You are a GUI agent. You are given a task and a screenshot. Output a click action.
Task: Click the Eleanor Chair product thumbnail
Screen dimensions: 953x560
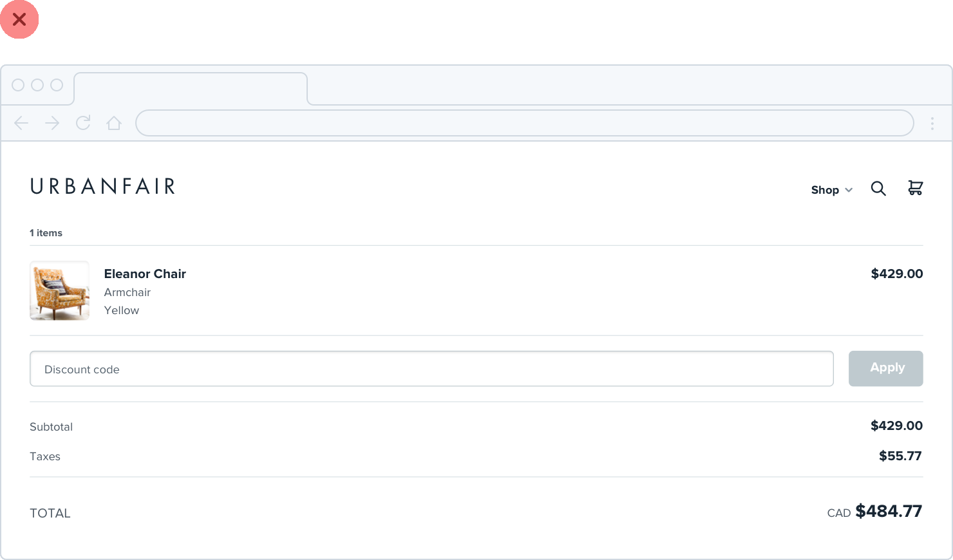pos(59,290)
